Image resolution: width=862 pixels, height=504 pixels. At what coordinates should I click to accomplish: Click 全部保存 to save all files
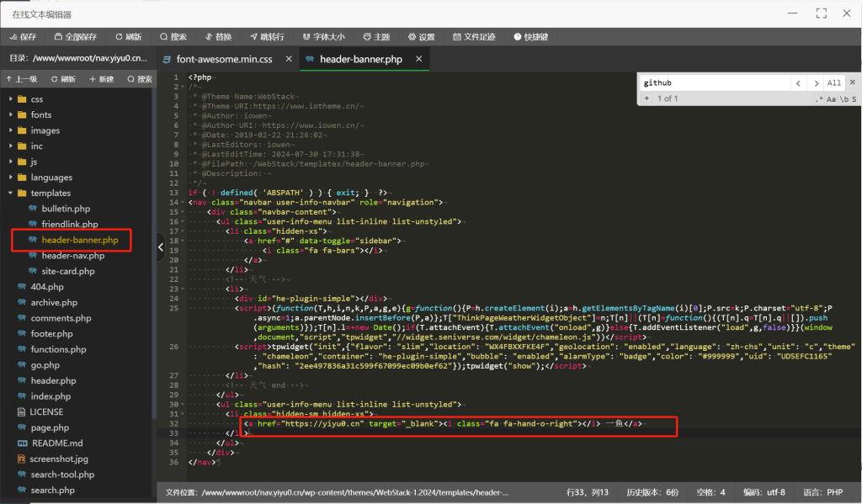75,37
